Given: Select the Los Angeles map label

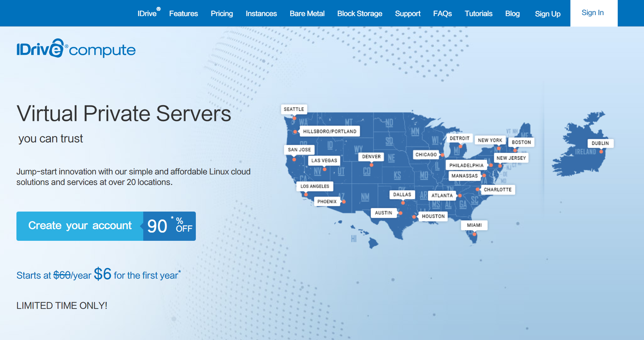Looking at the screenshot, I should (315, 186).
